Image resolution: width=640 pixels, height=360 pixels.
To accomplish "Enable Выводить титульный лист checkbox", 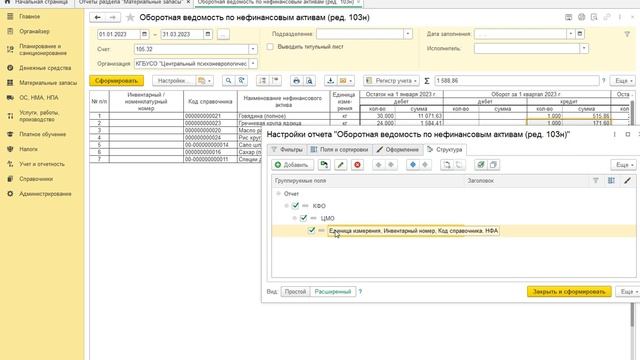I will (x=270, y=47).
